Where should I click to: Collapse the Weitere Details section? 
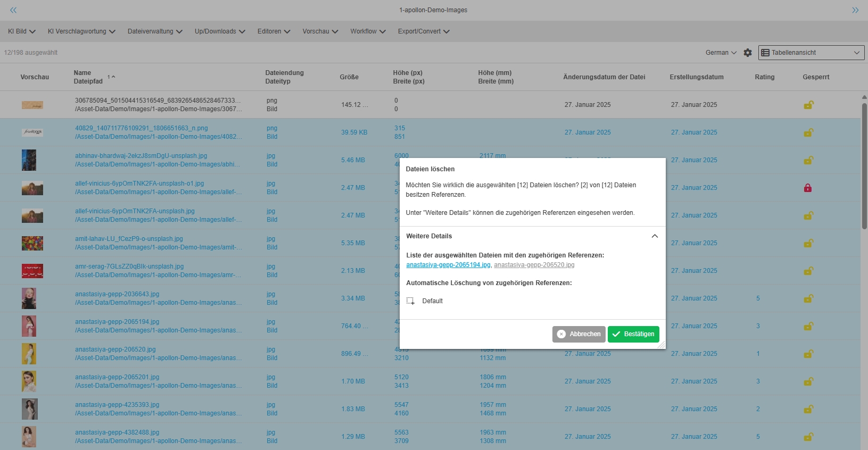point(655,236)
